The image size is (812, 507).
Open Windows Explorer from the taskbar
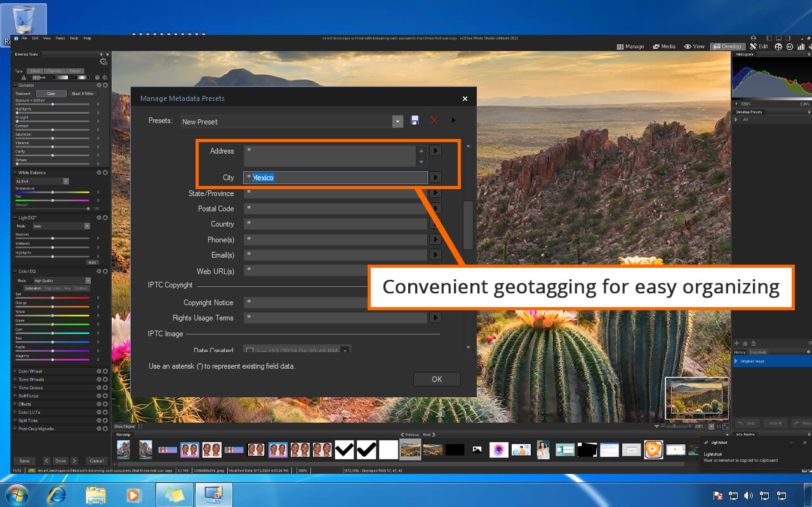coord(95,495)
